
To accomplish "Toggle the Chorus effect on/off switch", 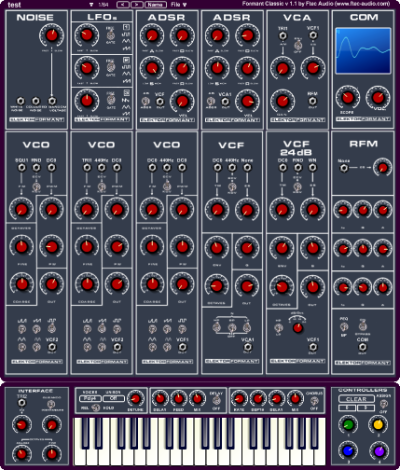I will [314, 400].
